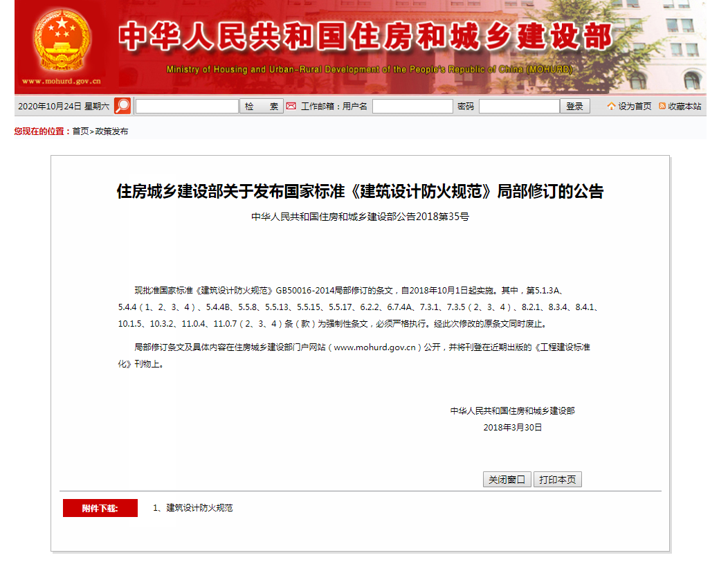Click the house icon beside 设为首页
The image size is (728, 562).
(611, 107)
